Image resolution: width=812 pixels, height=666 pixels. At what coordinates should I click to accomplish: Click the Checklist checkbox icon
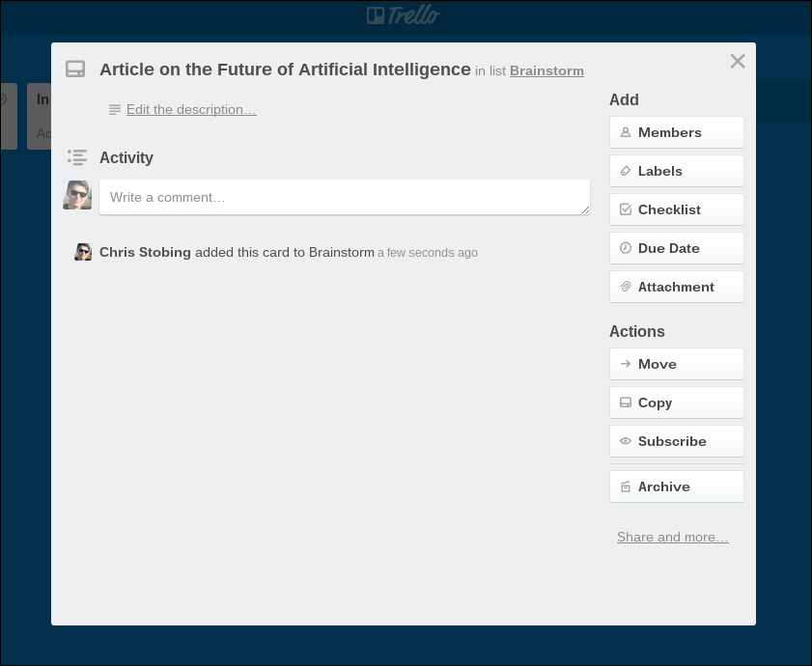tap(627, 209)
